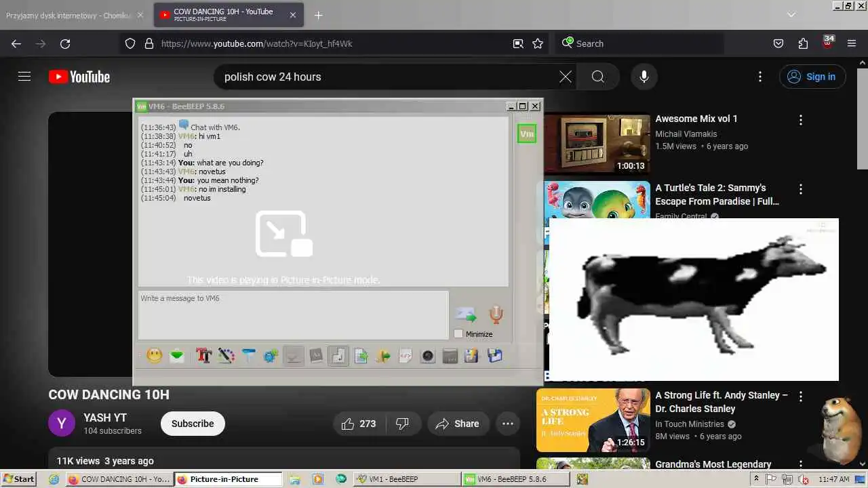Open options for Awesome Mix vol 1 video
This screenshot has height=488, width=868.
pos(801,120)
